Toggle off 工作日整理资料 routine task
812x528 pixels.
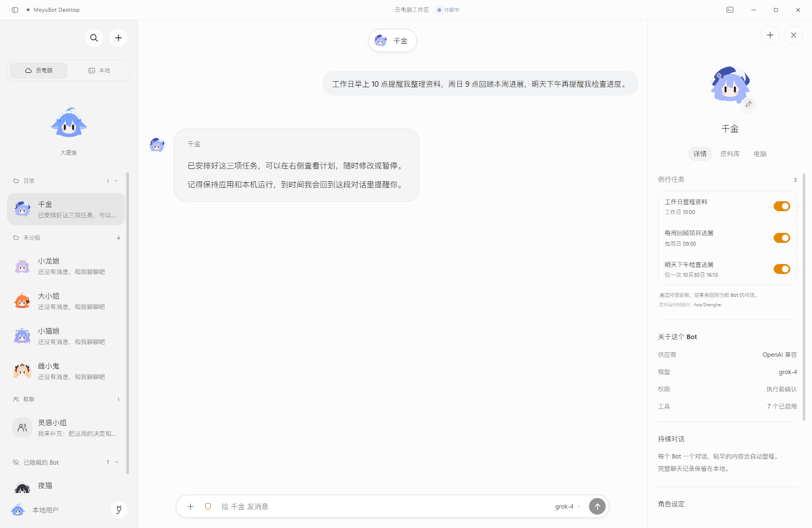(782, 206)
